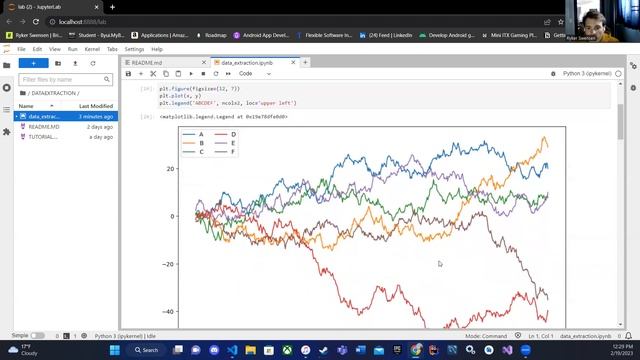Run the selected cell
This screenshot has height=360, width=640.
[191, 74]
